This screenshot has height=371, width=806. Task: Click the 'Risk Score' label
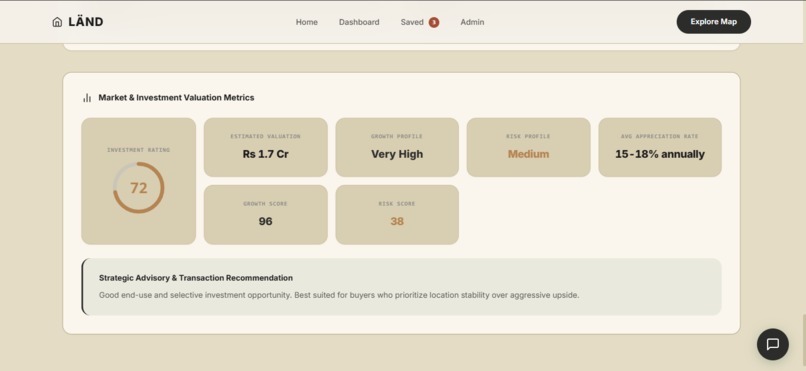397,204
